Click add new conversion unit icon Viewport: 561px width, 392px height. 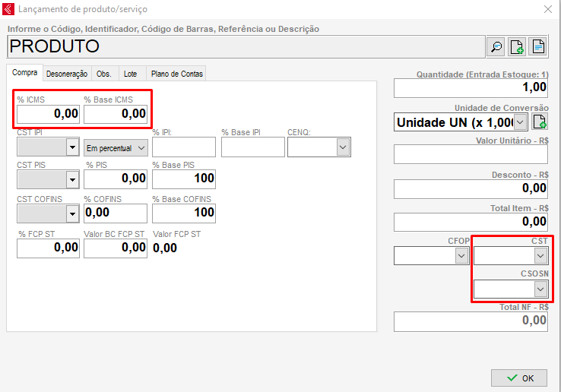click(539, 122)
